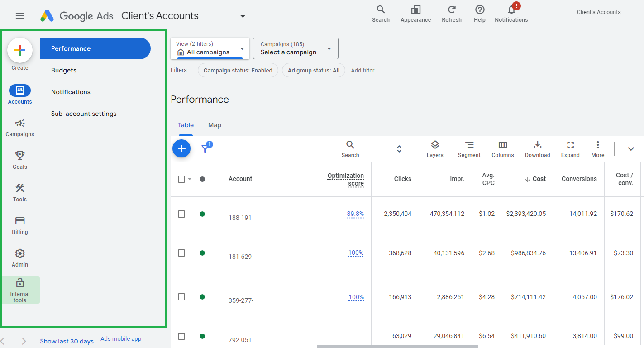644x348 pixels.
Task: Select the Table tab
Action: point(186,125)
